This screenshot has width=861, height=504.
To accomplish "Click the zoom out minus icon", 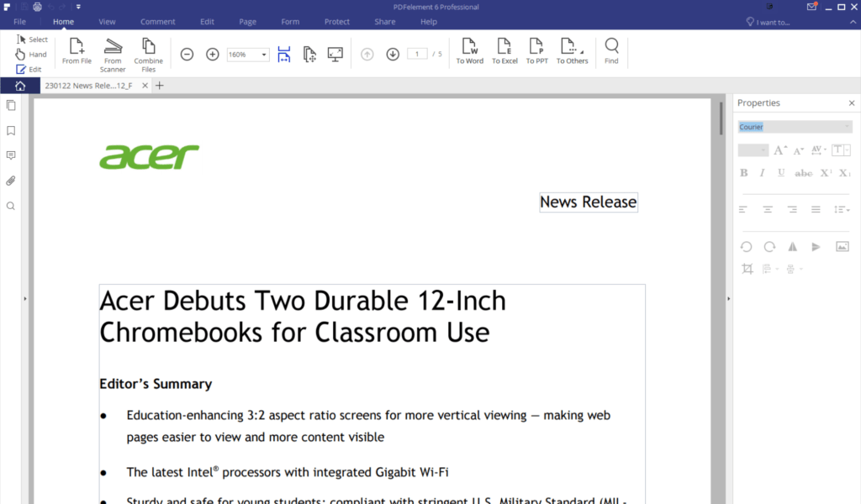I will [188, 55].
